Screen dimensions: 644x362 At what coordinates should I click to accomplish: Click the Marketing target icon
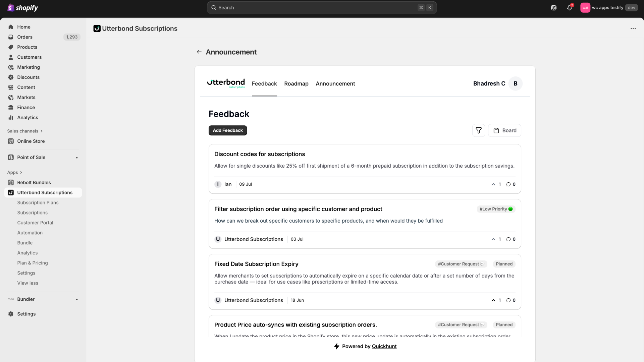(x=11, y=67)
